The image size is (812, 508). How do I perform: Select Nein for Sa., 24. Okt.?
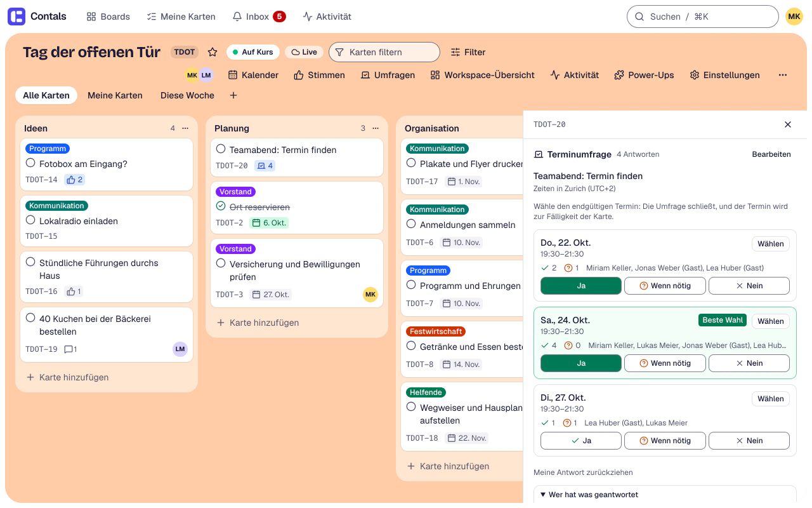(x=749, y=363)
